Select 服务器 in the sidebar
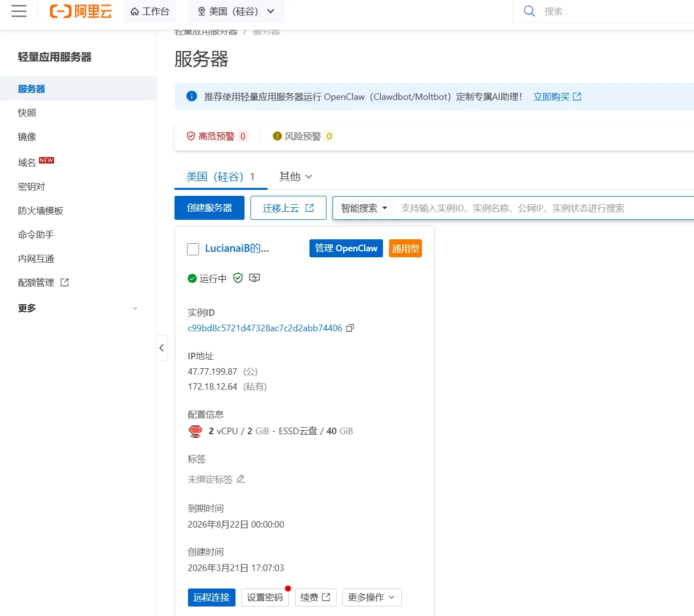Screen dimensions: 694x616 pos(78,88)
